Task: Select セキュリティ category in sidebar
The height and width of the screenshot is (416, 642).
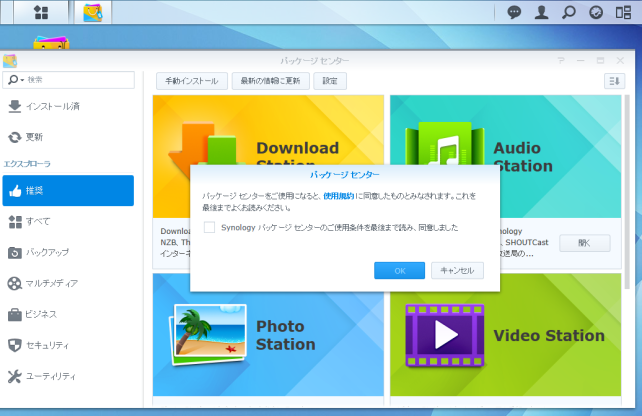Action: tap(68, 345)
